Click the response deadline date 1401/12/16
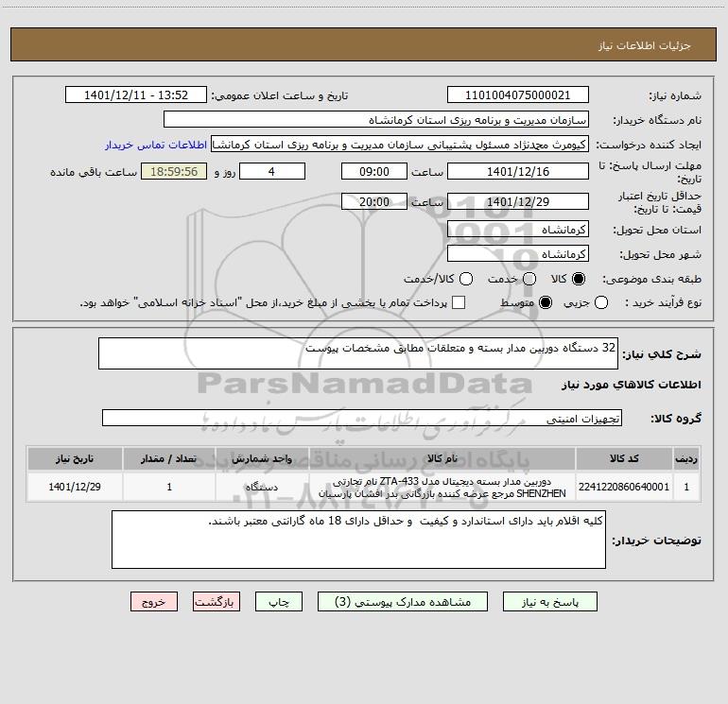This screenshot has width=728, height=704. [x=518, y=171]
